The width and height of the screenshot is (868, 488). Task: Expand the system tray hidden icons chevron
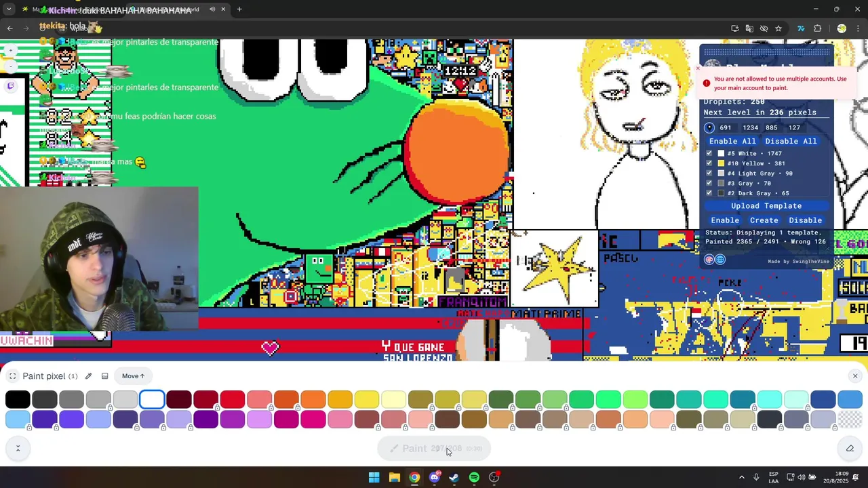click(741, 478)
